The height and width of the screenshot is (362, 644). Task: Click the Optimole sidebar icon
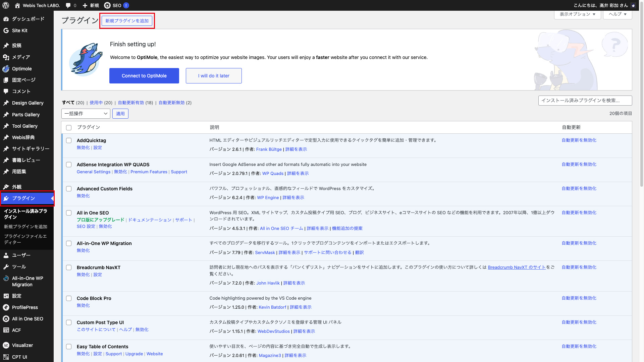[6, 69]
